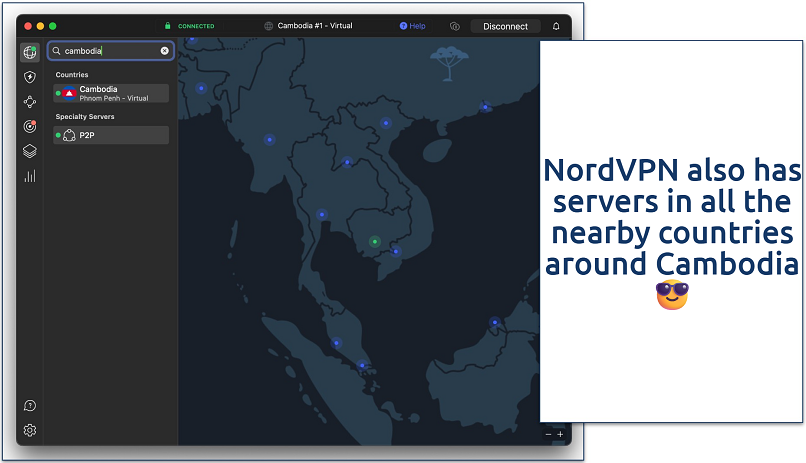Click the icon left of Disconnect button

point(455,26)
